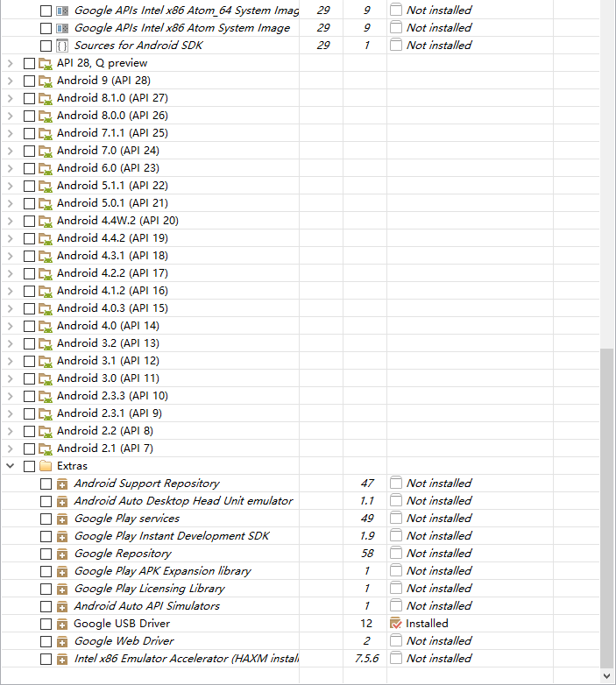616x685 pixels.
Task: Click Google USB Driver package icon
Action: [62, 624]
